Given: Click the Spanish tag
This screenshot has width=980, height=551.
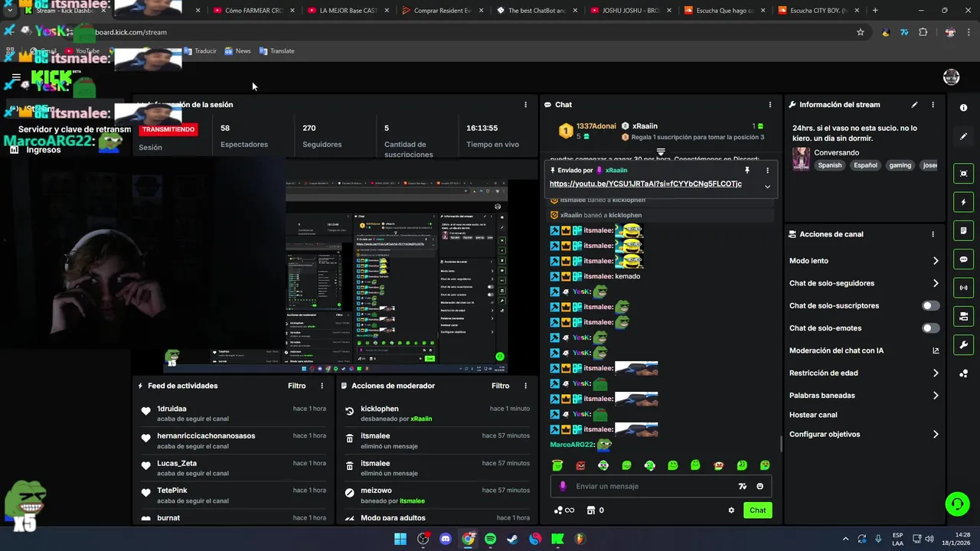Looking at the screenshot, I should point(829,165).
